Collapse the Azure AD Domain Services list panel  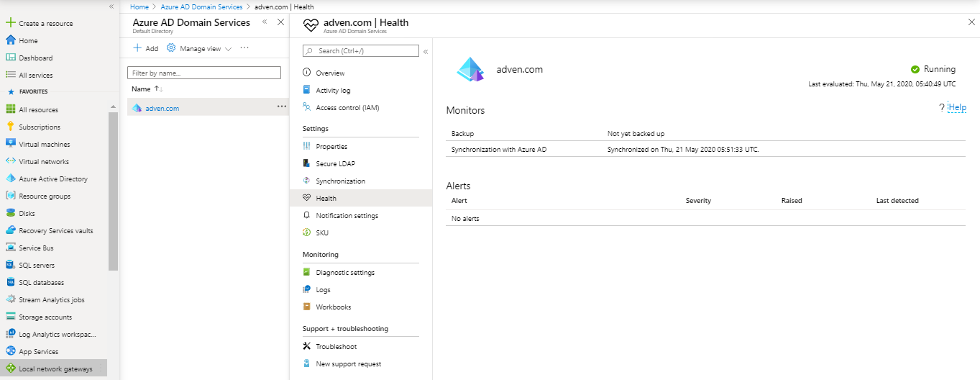[265, 22]
